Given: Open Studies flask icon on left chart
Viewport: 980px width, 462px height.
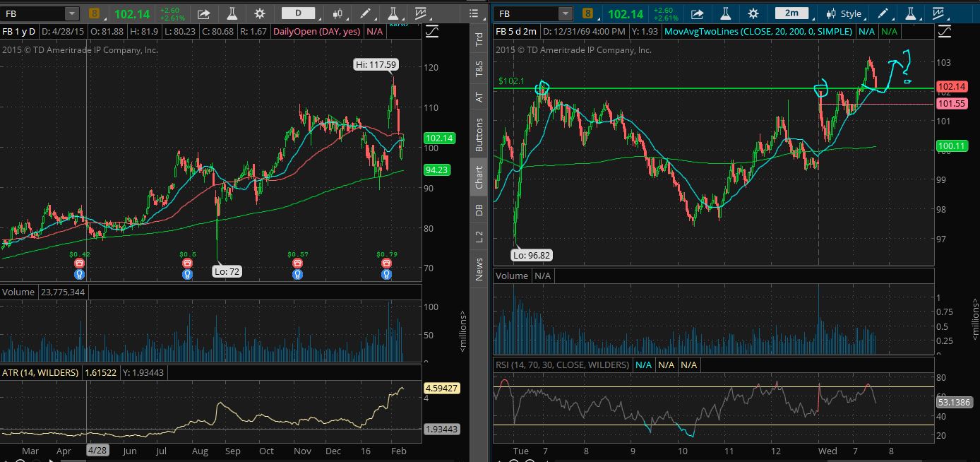Looking at the screenshot, I should [232, 13].
